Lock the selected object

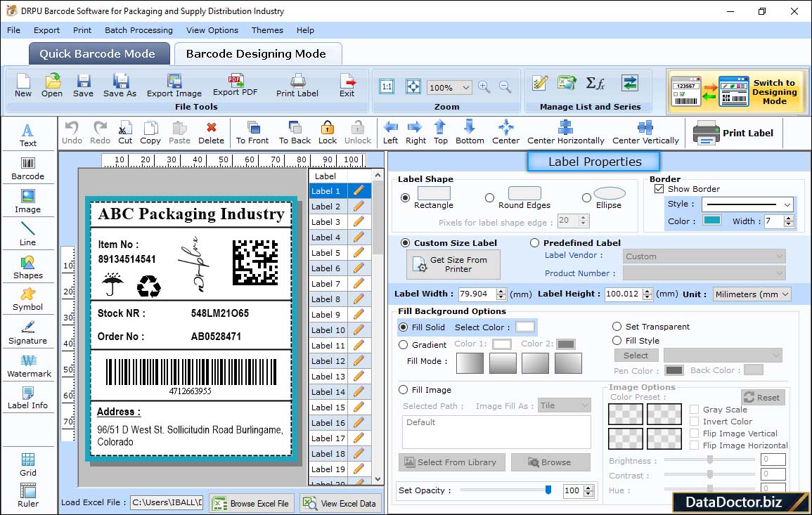point(328,133)
